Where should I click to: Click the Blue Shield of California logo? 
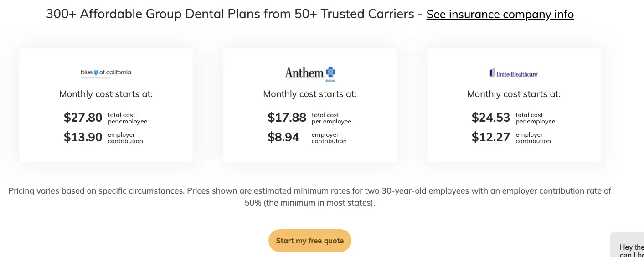tap(106, 72)
